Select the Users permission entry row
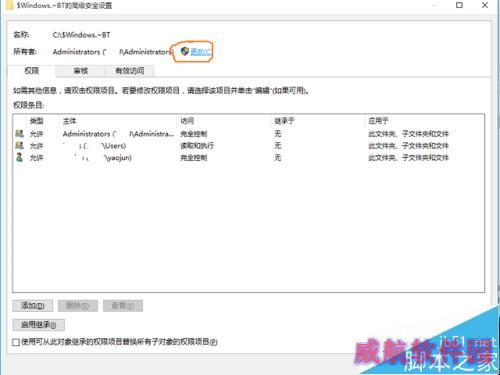Viewport: 500px width, 375px height. [248, 146]
